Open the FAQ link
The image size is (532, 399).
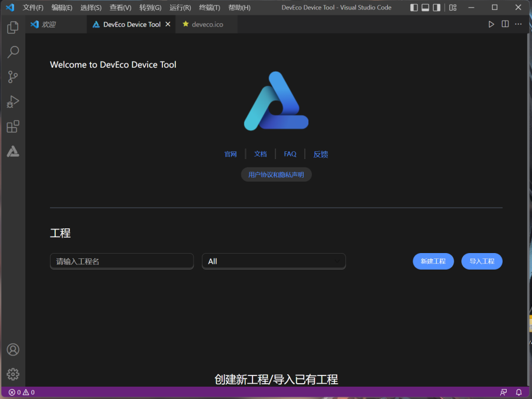click(290, 154)
